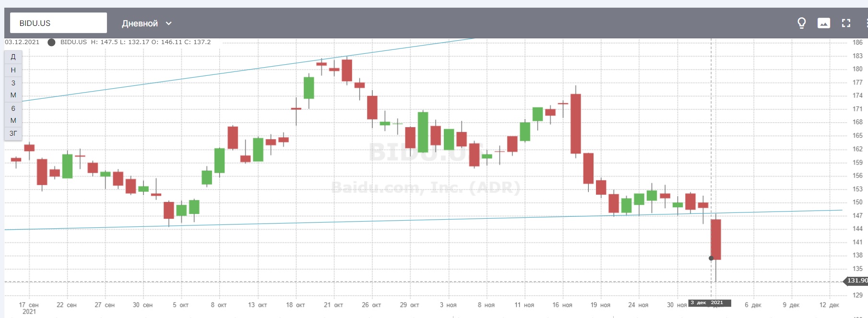The height and width of the screenshot is (318, 868).
Task: Click the tall red candle after 16 ноя
Action: [575, 123]
